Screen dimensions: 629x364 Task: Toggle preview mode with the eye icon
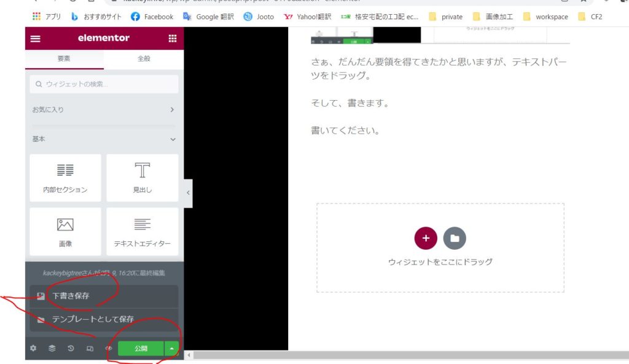click(x=108, y=348)
